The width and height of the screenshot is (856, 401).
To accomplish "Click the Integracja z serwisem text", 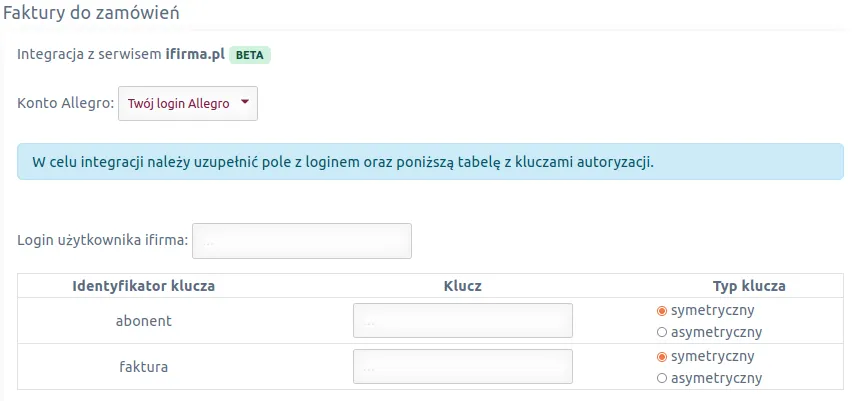I will 90,54.
